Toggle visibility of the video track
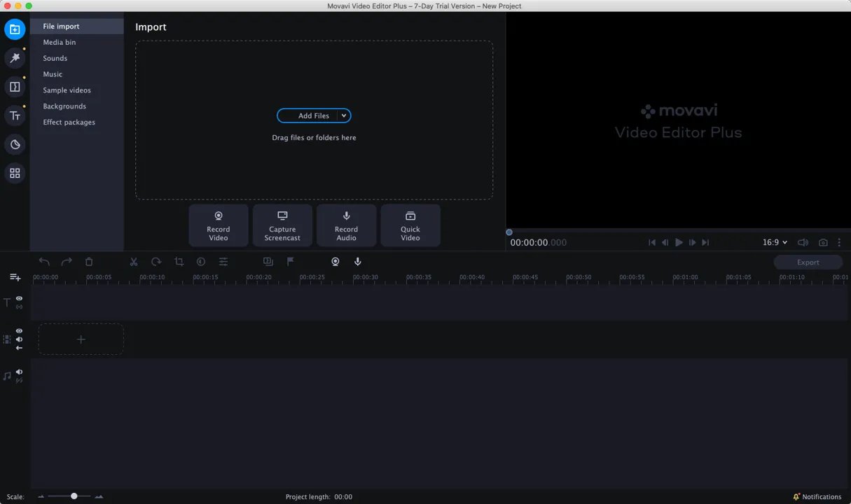 [x=19, y=331]
